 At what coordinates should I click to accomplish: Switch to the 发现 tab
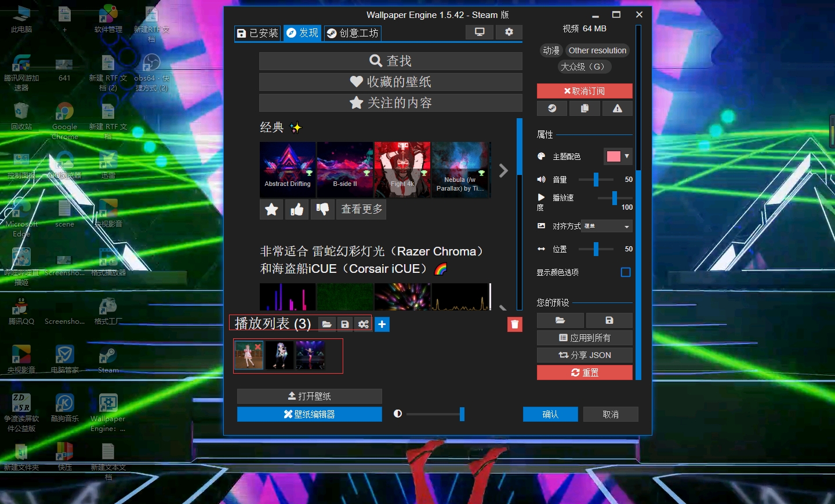[303, 33]
